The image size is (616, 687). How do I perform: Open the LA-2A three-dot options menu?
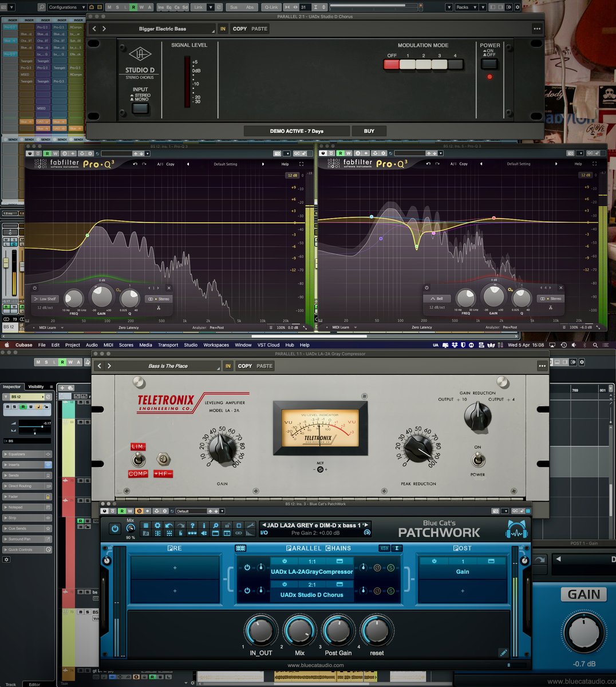tap(542, 366)
